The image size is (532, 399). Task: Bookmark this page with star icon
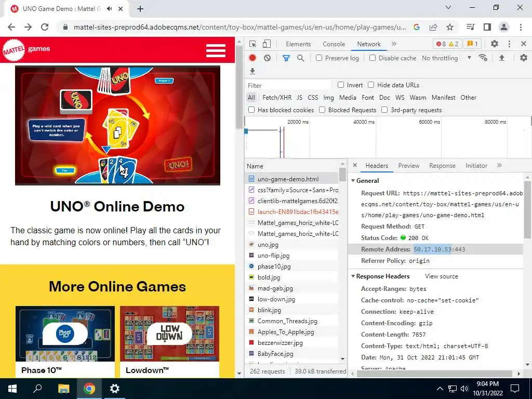point(450,27)
